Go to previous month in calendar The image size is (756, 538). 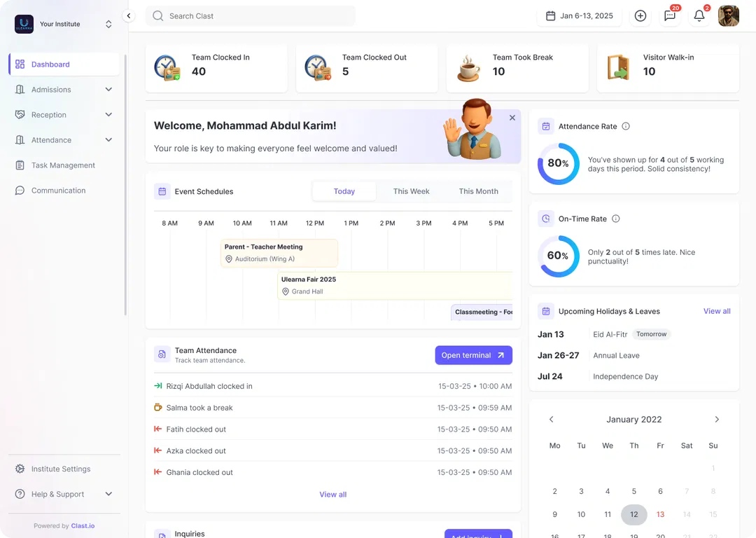coord(552,420)
